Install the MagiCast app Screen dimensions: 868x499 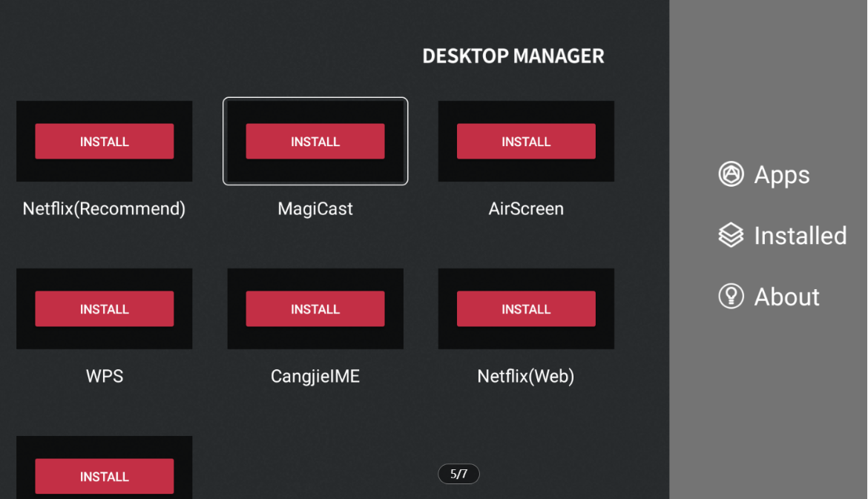(x=315, y=141)
